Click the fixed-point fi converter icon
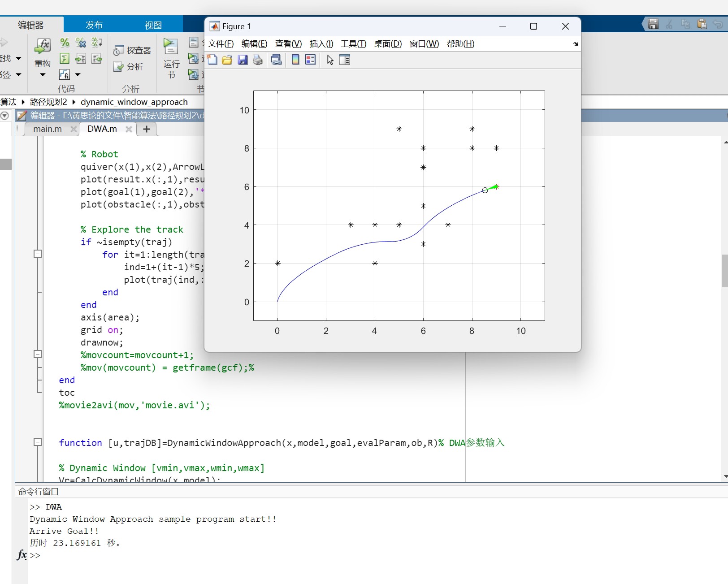Viewport: 728px width, 584px height. click(65, 74)
